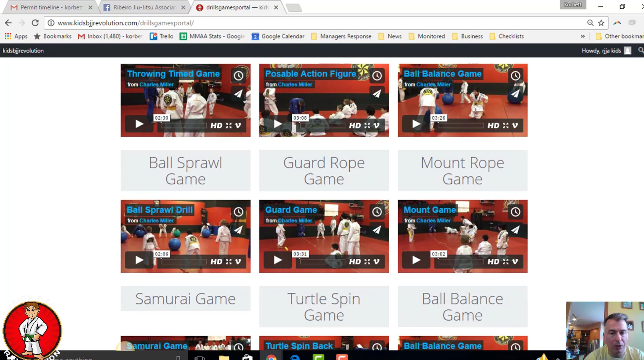
Task: Play the Guard Game video
Action: 277,260
